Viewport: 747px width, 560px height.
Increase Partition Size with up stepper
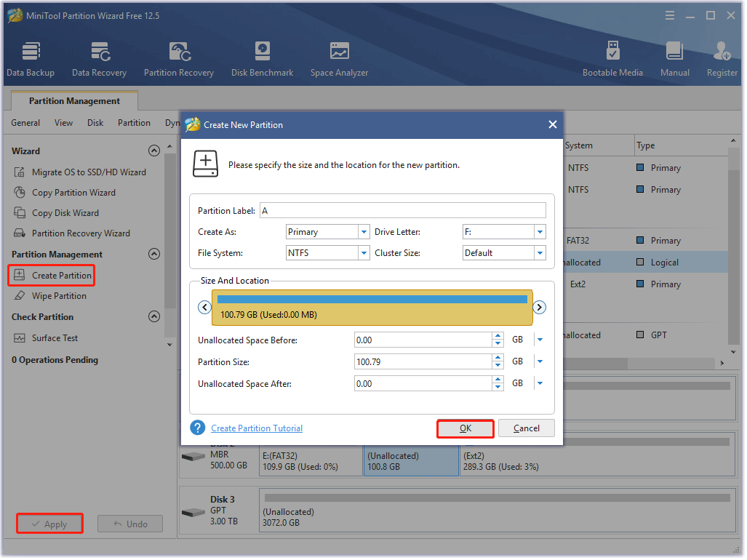pyautogui.click(x=499, y=359)
